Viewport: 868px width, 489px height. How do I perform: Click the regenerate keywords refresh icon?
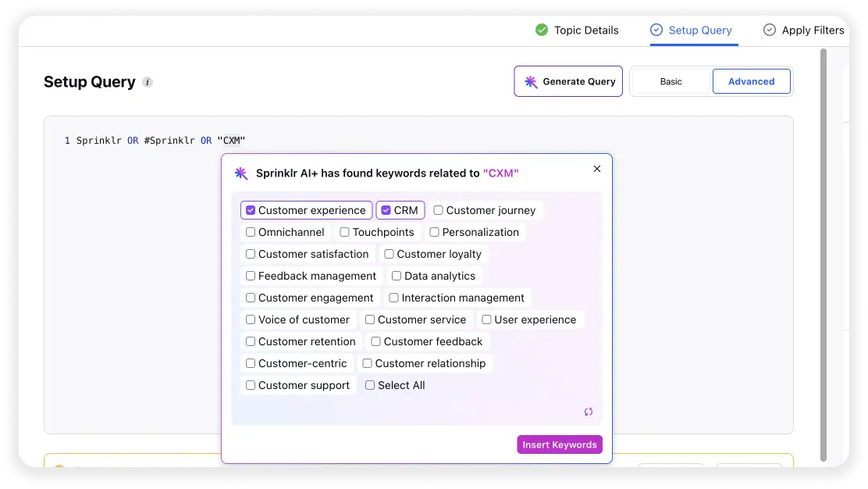coord(589,412)
